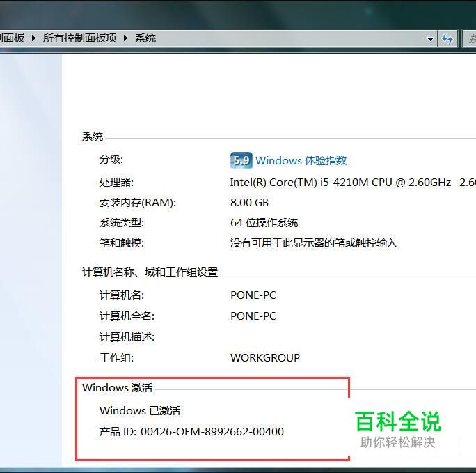This screenshot has height=473, width=476.
Task: Click the 工作组 label
Action: [116, 357]
